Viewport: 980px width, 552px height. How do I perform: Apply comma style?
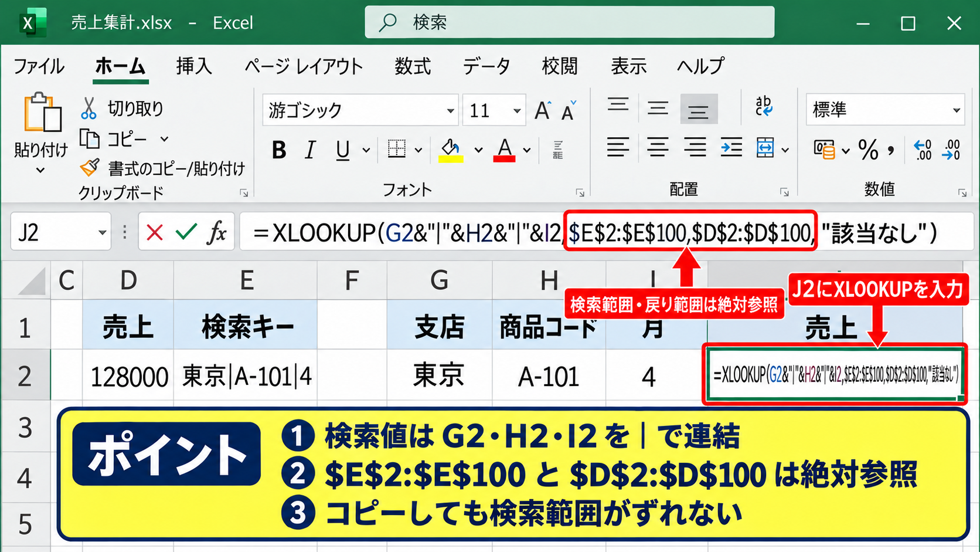click(891, 151)
